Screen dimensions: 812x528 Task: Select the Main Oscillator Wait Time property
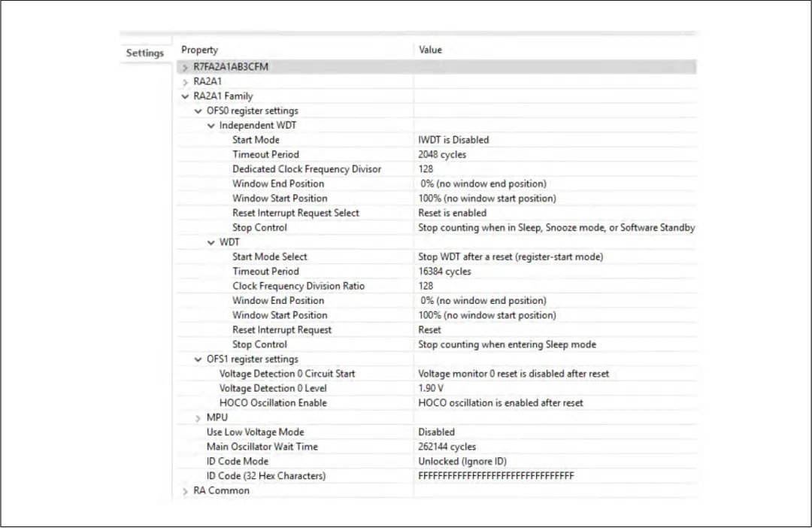click(262, 447)
